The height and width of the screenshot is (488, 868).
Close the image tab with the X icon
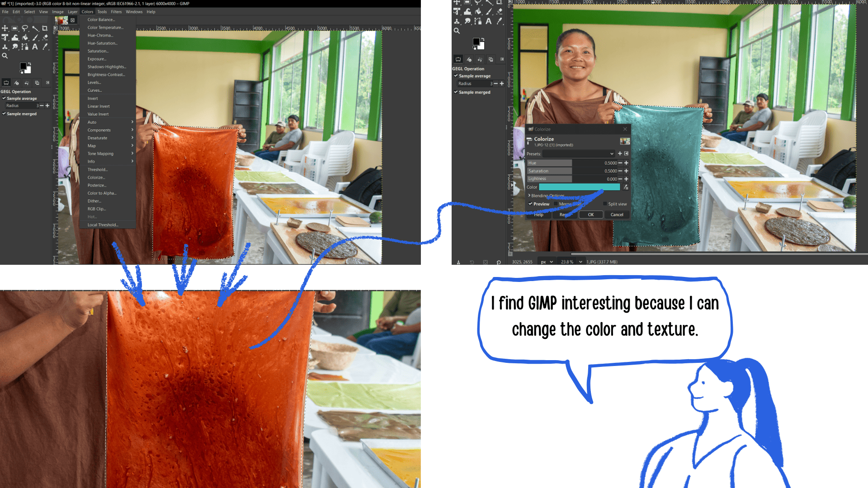coord(72,20)
